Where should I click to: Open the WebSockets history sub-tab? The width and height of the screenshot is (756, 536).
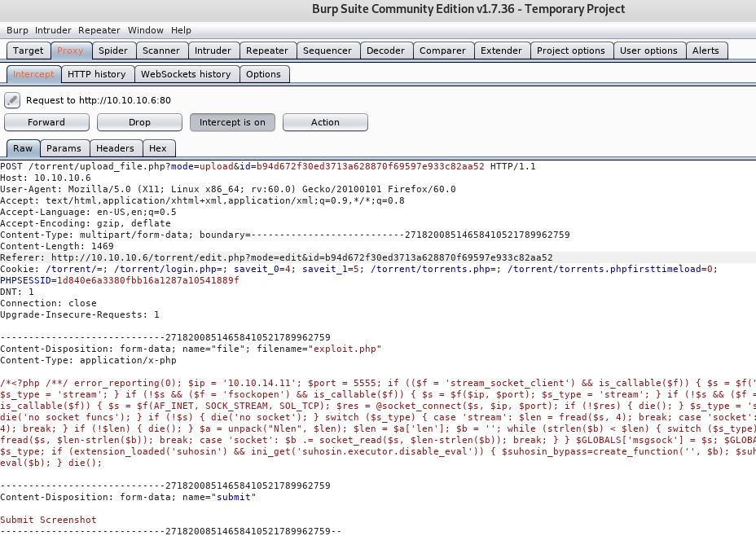(186, 74)
